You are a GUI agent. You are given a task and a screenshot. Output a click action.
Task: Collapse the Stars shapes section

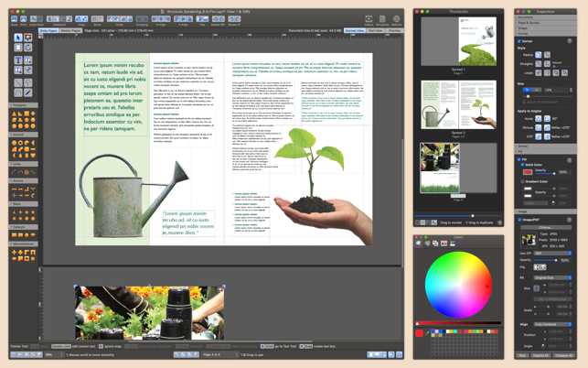23,204
